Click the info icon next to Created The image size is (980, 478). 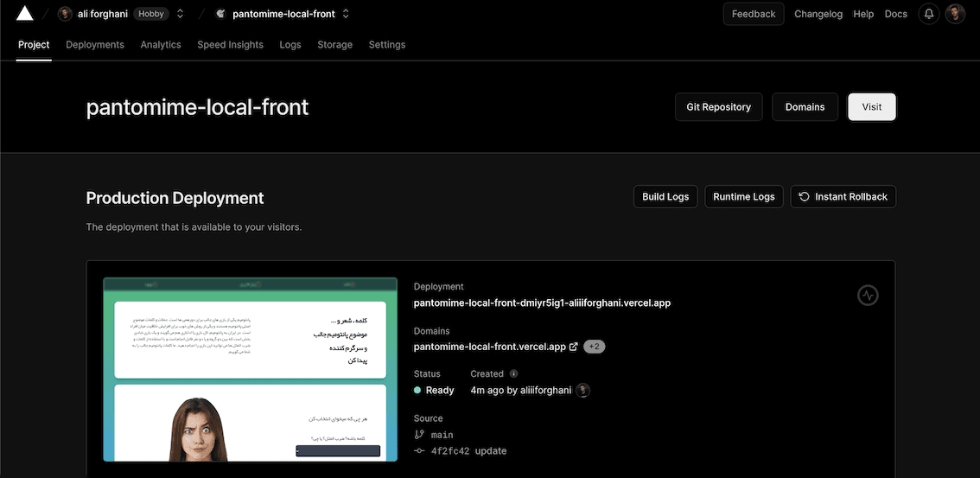pyautogui.click(x=513, y=373)
